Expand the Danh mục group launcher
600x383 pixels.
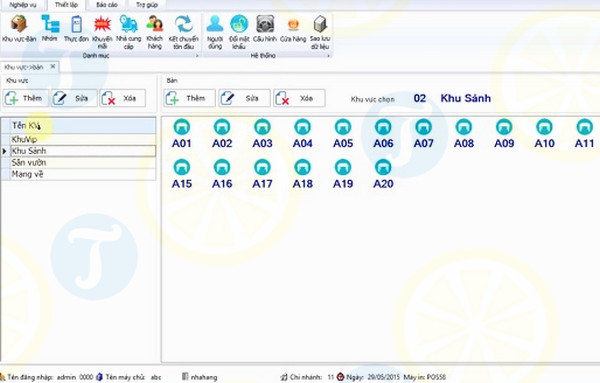click(x=197, y=56)
